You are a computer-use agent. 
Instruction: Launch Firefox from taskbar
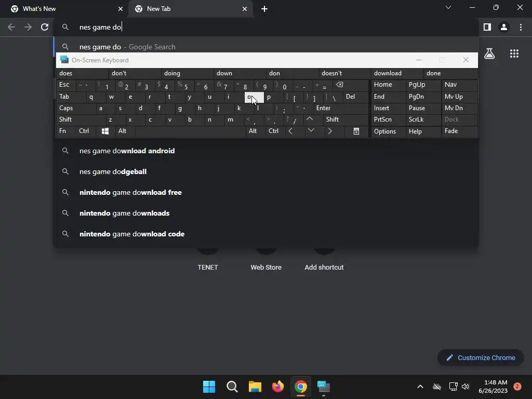pyautogui.click(x=278, y=387)
